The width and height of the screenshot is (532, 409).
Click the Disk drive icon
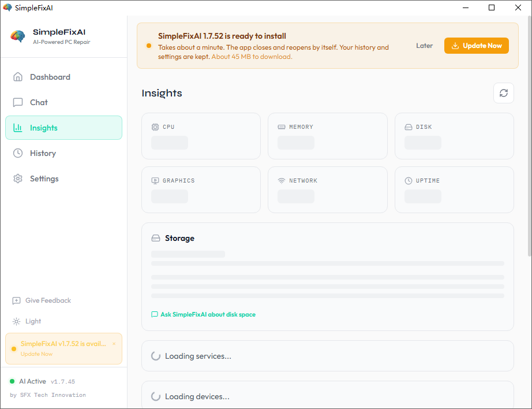[409, 127]
